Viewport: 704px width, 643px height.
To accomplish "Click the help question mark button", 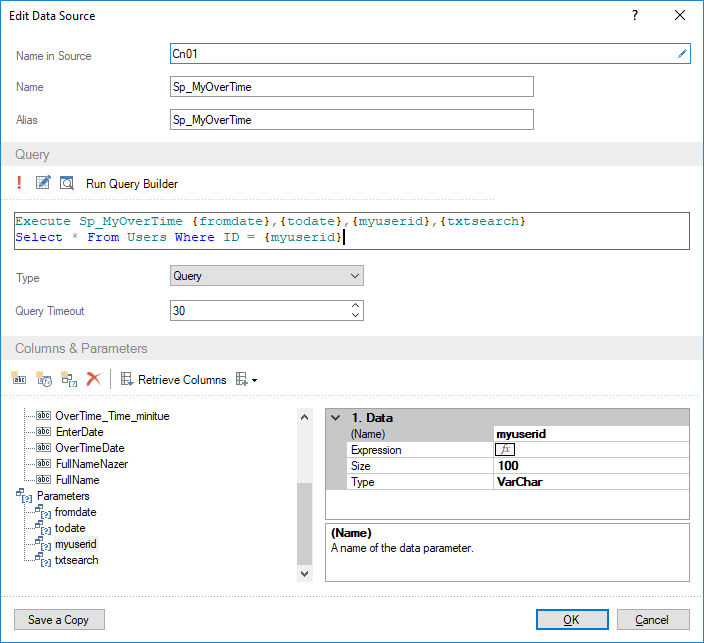I will point(635,15).
